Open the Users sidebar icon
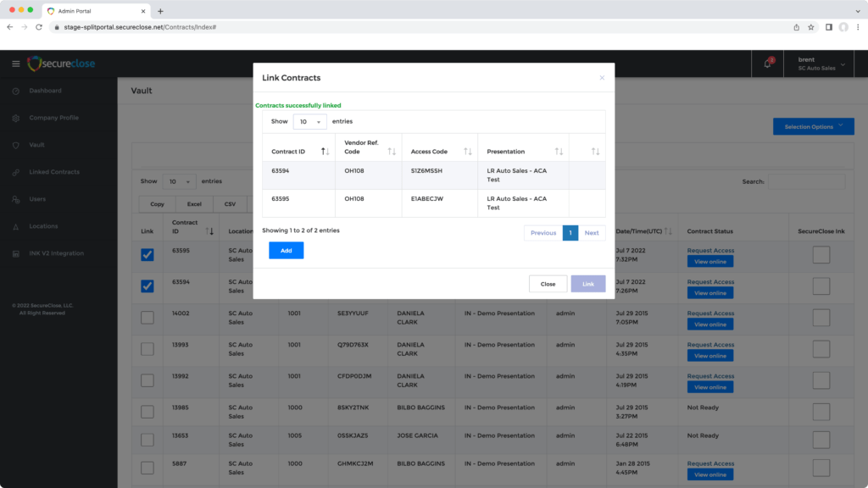 click(x=17, y=199)
